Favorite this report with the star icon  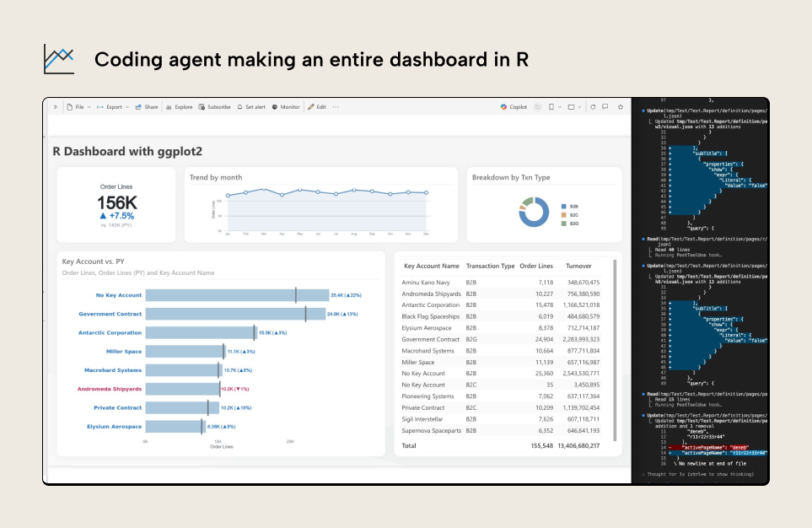(x=621, y=107)
